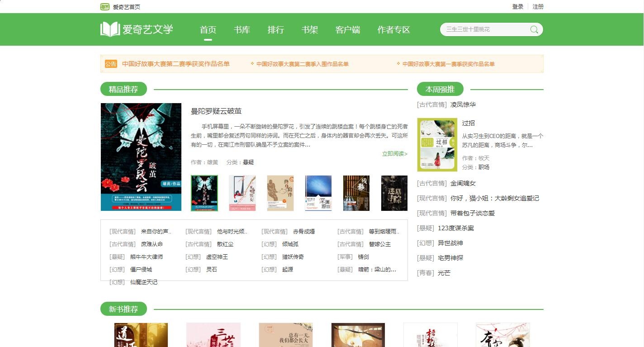Select the 残影 book cover thumbnail
644x347 pixels.
(356, 193)
